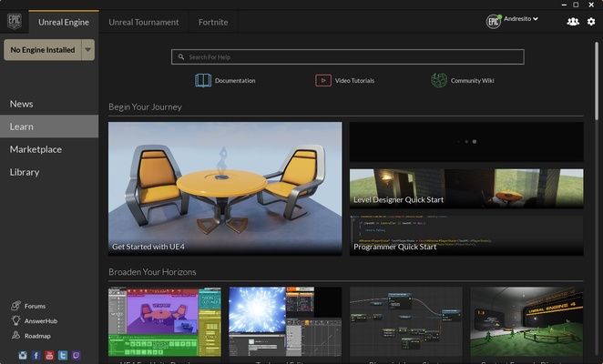Open the Programmer Quick Start thumbnail
This screenshot has width=603, height=364.
[466, 236]
